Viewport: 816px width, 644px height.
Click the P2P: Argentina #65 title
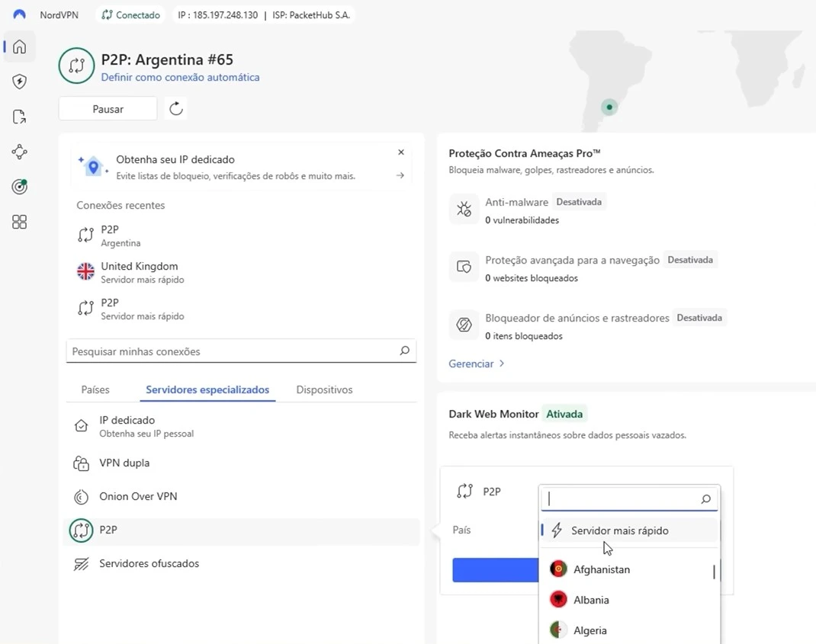[167, 59]
